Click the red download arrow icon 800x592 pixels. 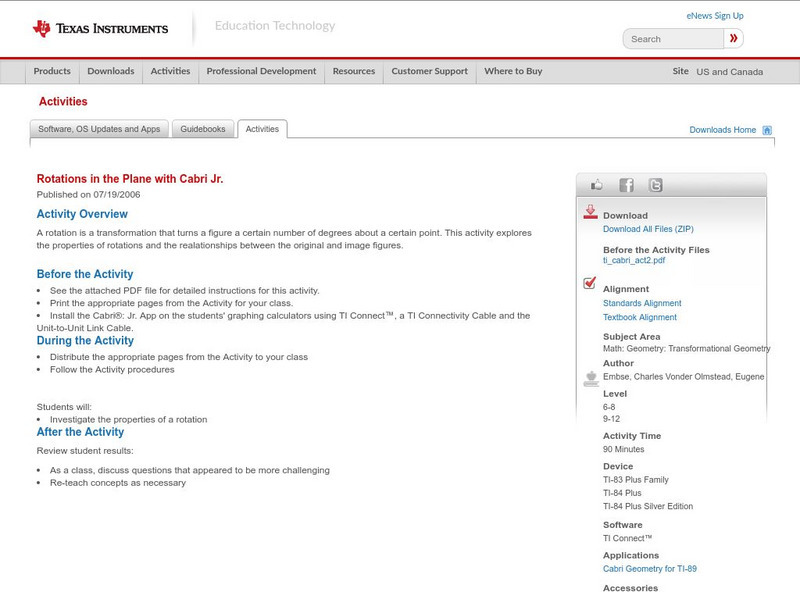click(x=590, y=212)
